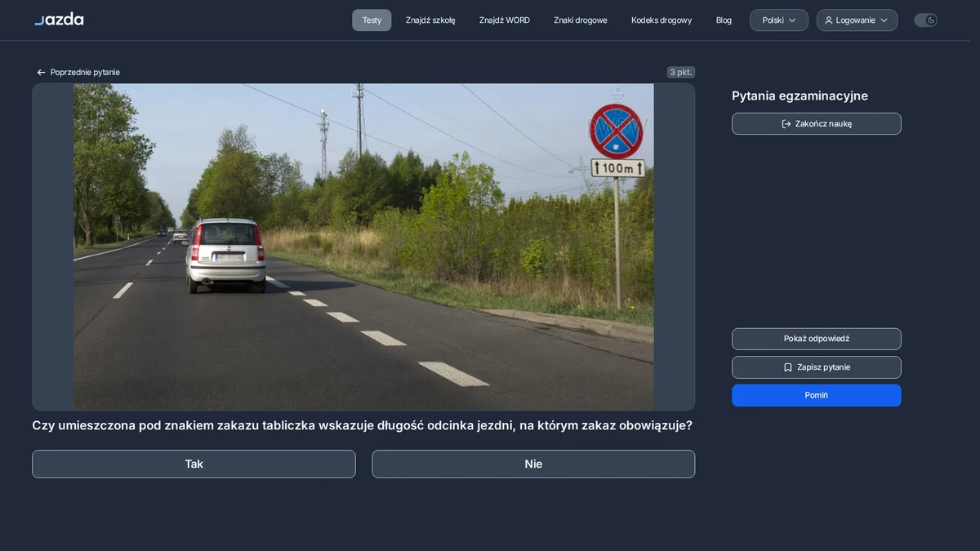Click the road question photo

click(363, 247)
